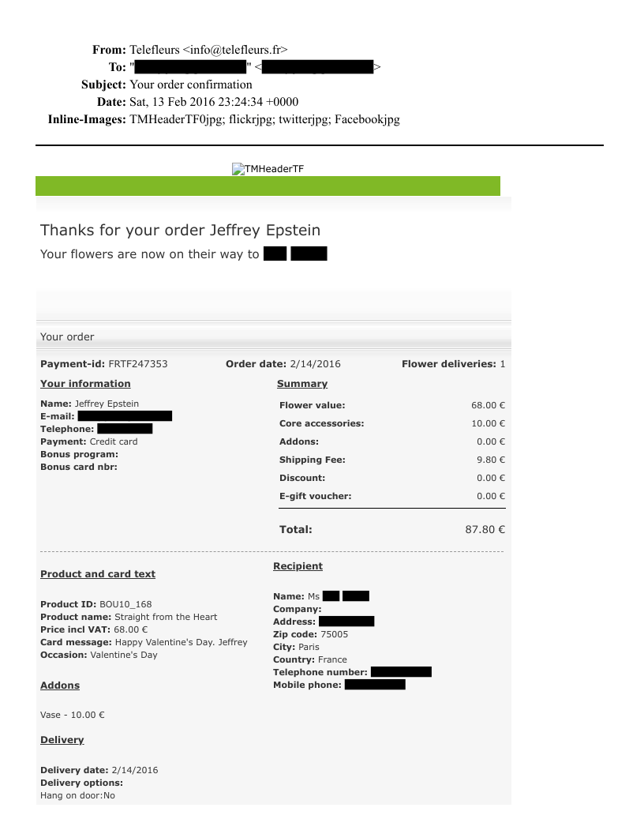The width and height of the screenshot is (644, 834).
Task: Click the subject "Your order confirmation"
Action: coord(191,85)
